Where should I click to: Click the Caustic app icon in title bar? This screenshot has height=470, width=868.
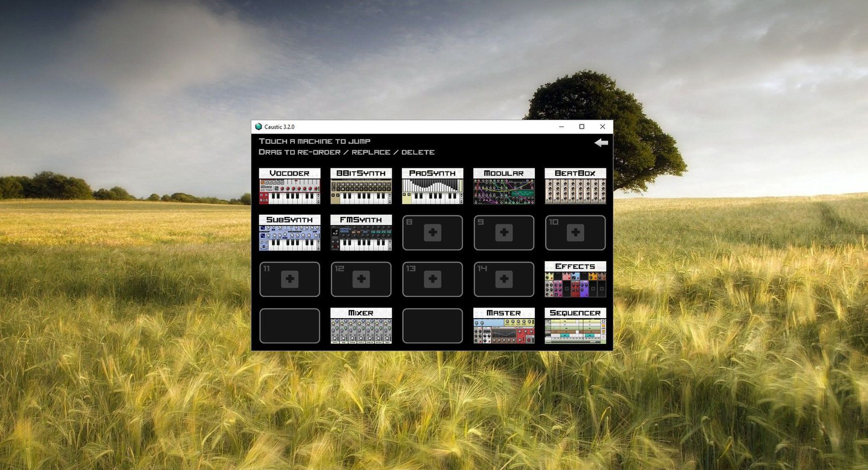pos(258,127)
